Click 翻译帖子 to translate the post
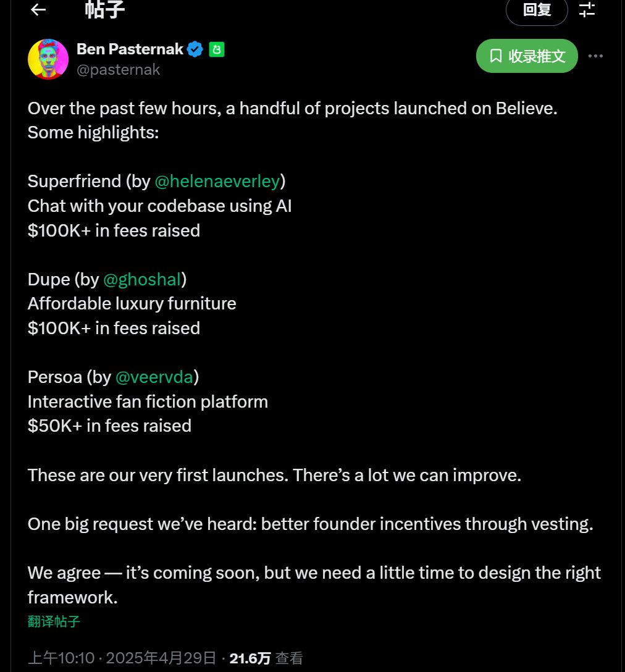This screenshot has height=672, width=625. [54, 621]
